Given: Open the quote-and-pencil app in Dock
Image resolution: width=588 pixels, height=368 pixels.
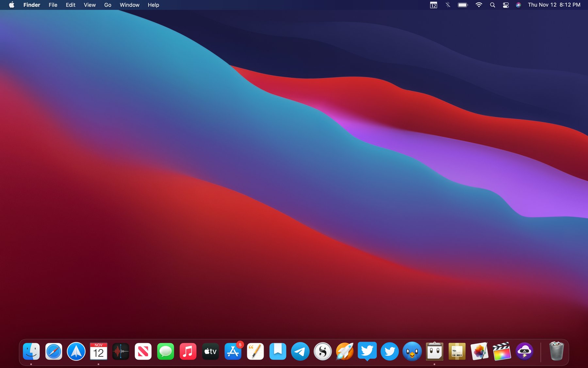Looking at the screenshot, I should point(255,352).
